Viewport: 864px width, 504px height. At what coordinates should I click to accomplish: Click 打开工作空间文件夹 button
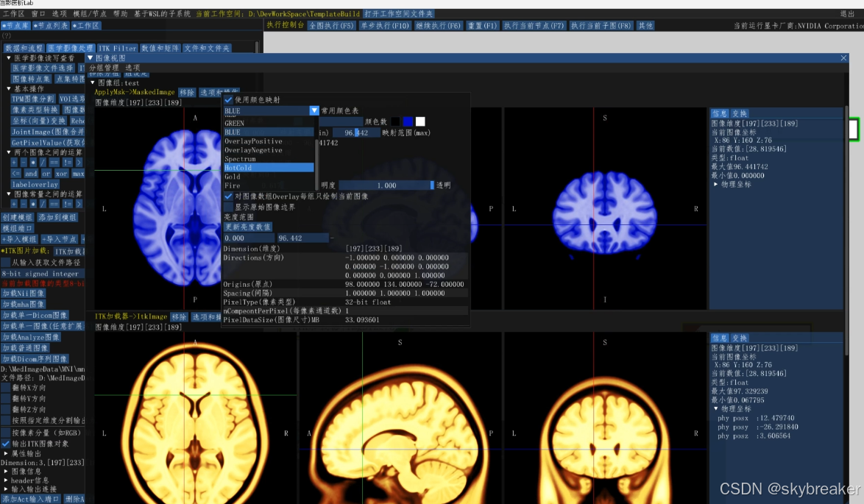[398, 14]
